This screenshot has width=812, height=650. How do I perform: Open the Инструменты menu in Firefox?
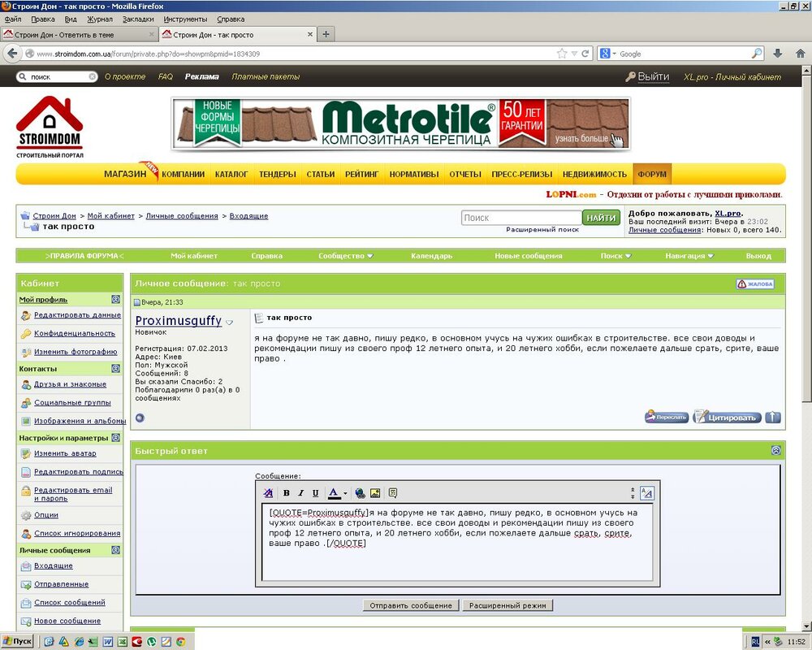pos(185,19)
